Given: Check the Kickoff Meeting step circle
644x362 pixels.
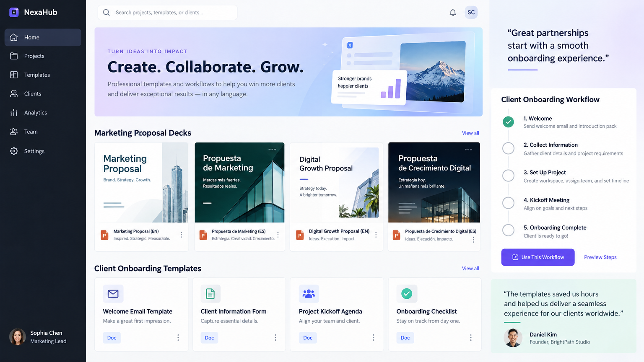Looking at the screenshot, I should pyautogui.click(x=508, y=203).
